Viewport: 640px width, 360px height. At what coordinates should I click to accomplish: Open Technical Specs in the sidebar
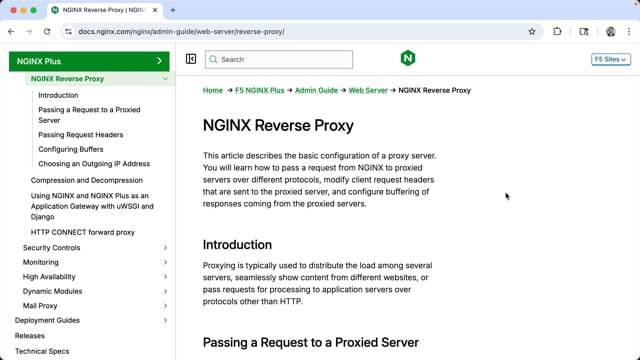click(x=42, y=351)
